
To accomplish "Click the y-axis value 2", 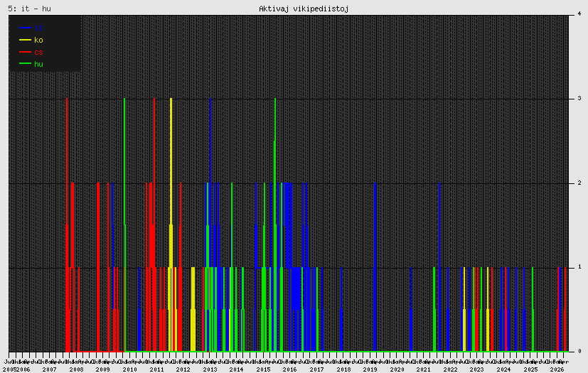I will coord(579,183).
